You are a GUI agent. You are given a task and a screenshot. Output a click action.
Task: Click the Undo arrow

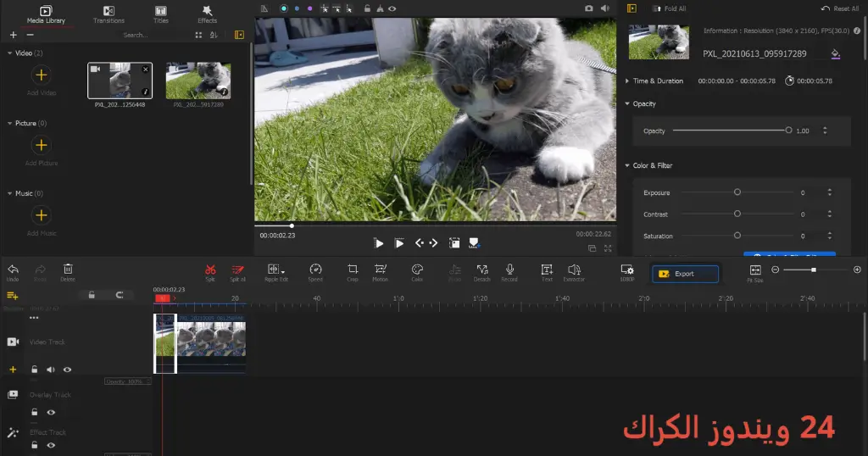point(13,272)
